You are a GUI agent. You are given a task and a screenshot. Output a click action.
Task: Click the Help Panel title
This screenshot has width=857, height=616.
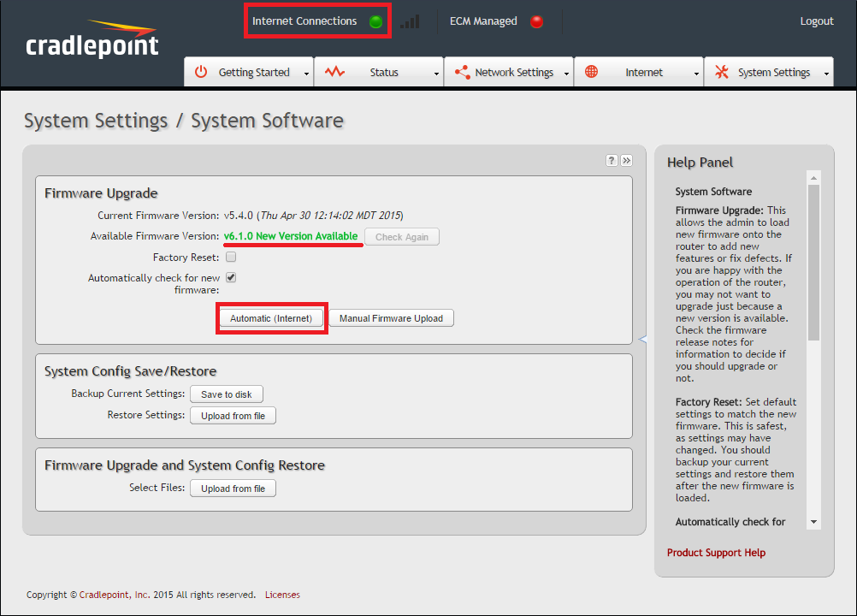pyautogui.click(x=700, y=163)
